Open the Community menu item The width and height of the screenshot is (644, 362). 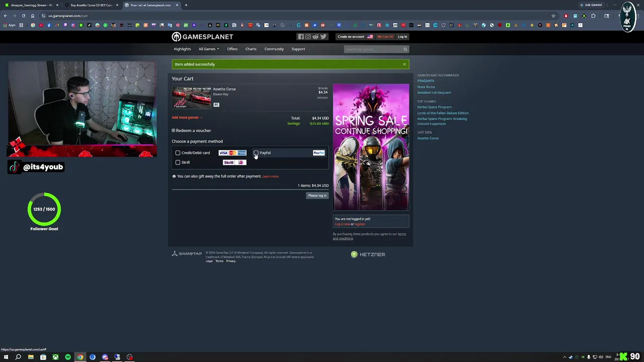pyautogui.click(x=274, y=49)
